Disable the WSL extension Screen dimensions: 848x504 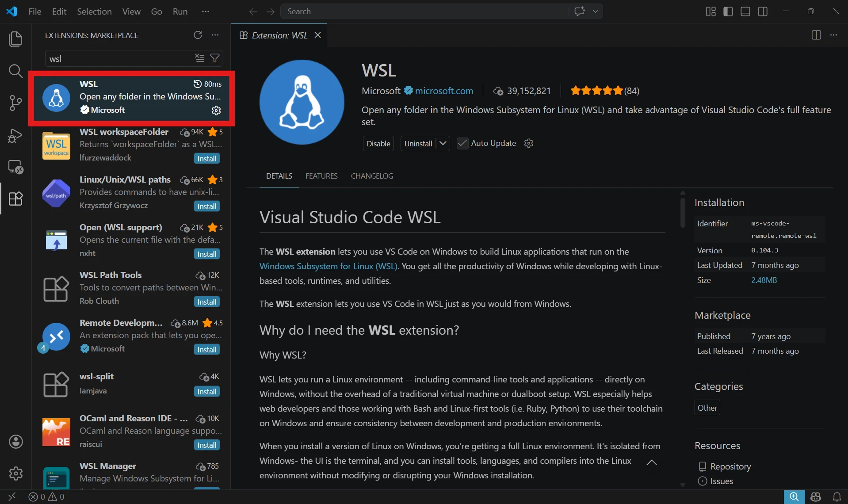(x=378, y=143)
